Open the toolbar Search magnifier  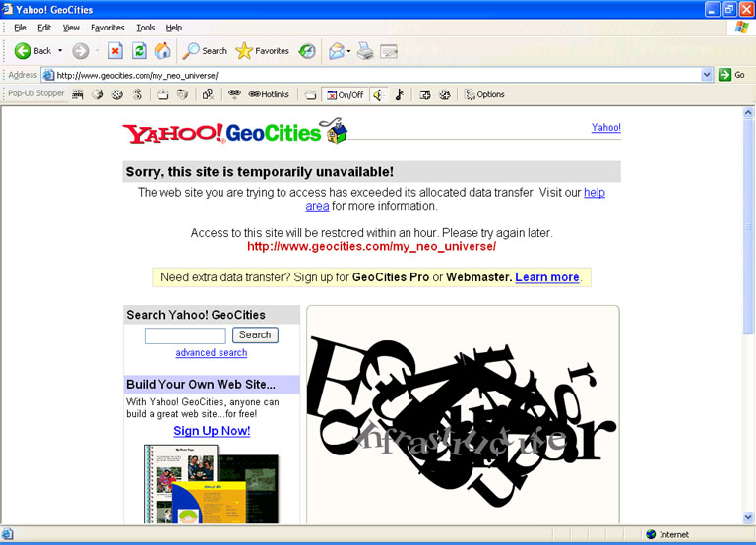[x=205, y=50]
